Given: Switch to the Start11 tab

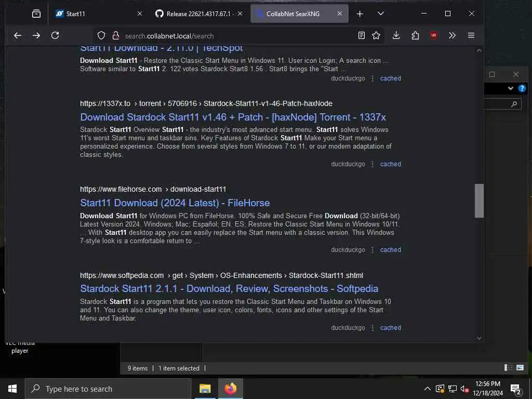Looking at the screenshot, I should click(x=95, y=14).
